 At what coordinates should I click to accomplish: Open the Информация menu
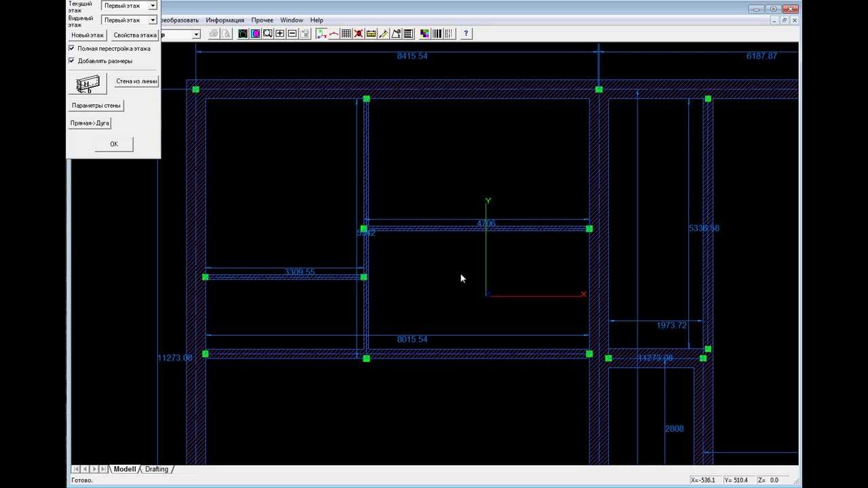pyautogui.click(x=225, y=20)
